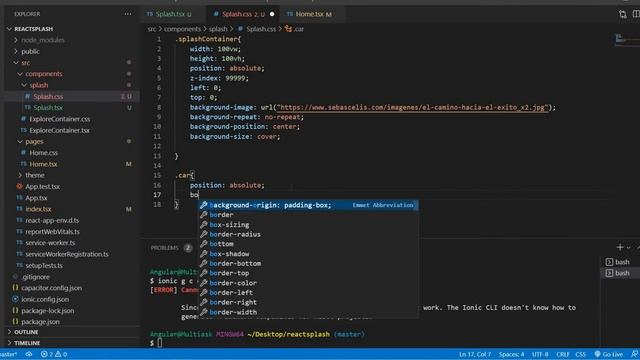Change CRLF end of line sequence
This screenshot has height=360, width=640.
click(x=562, y=354)
